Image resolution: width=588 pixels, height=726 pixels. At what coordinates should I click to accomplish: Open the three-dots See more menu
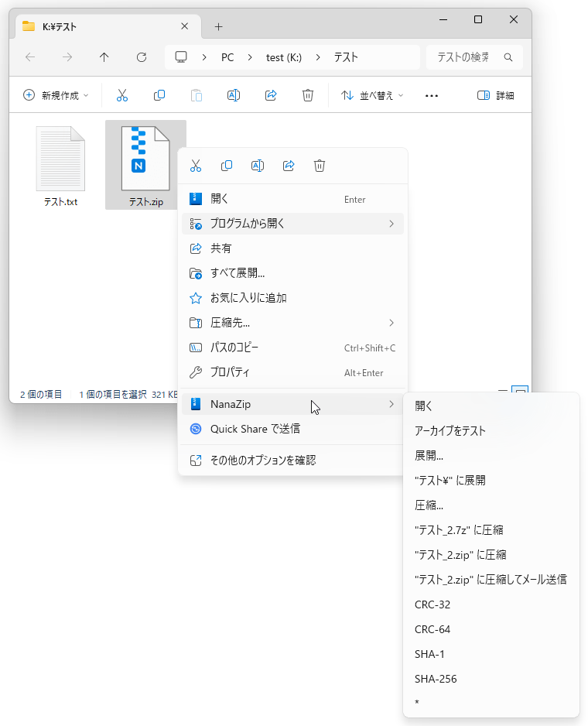(x=432, y=96)
